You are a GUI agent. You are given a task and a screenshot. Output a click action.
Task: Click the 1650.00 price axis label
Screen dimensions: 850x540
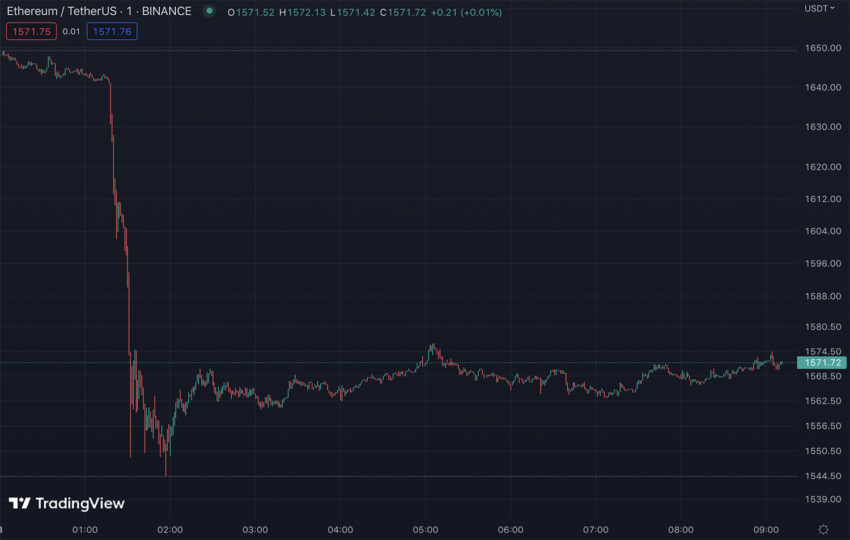[823, 48]
